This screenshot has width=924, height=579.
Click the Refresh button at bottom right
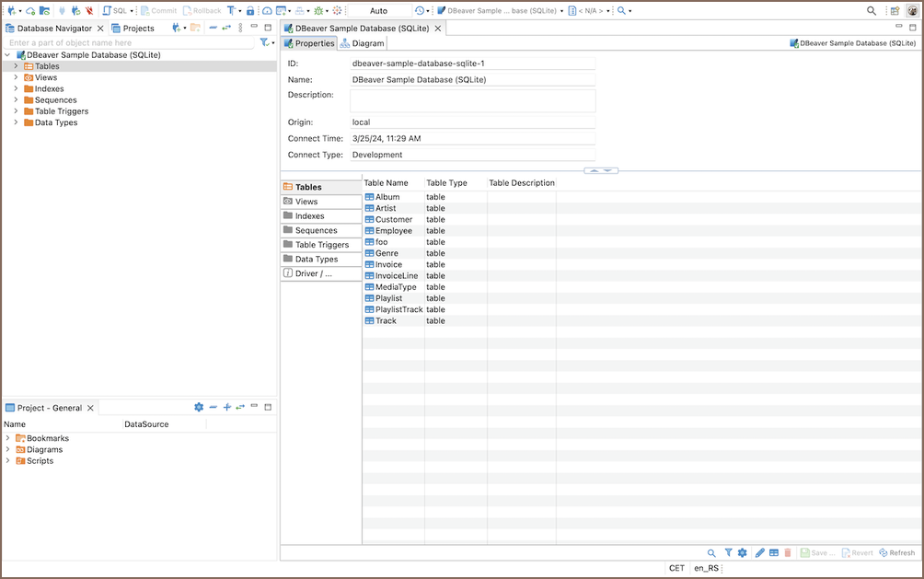(x=897, y=553)
